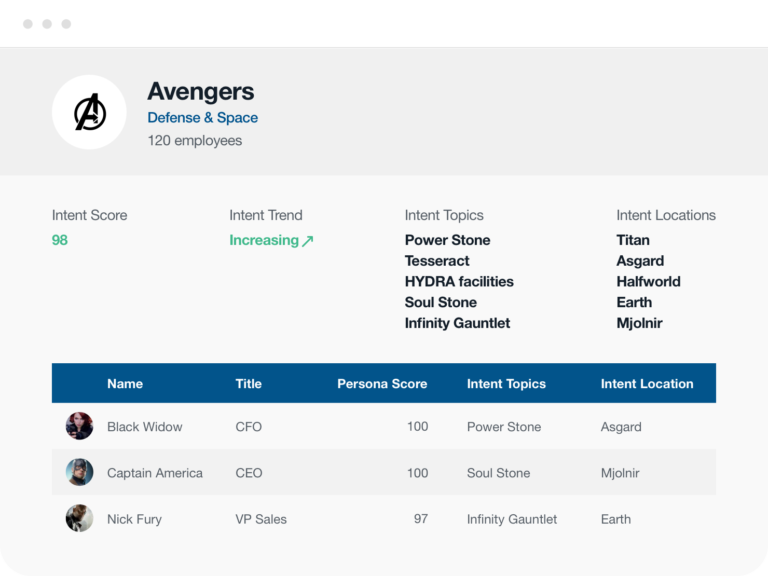Select the Titan intent location
The height and width of the screenshot is (576, 768).
(633, 240)
